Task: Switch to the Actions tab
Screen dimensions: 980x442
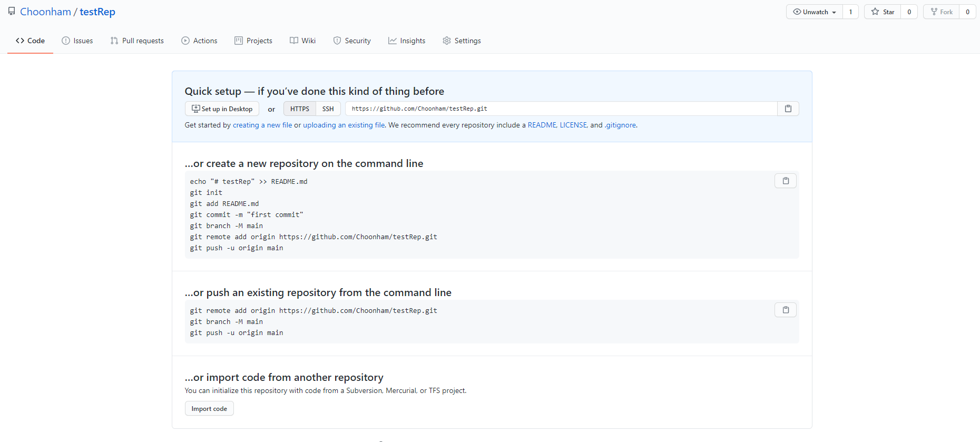Action: tap(199, 41)
